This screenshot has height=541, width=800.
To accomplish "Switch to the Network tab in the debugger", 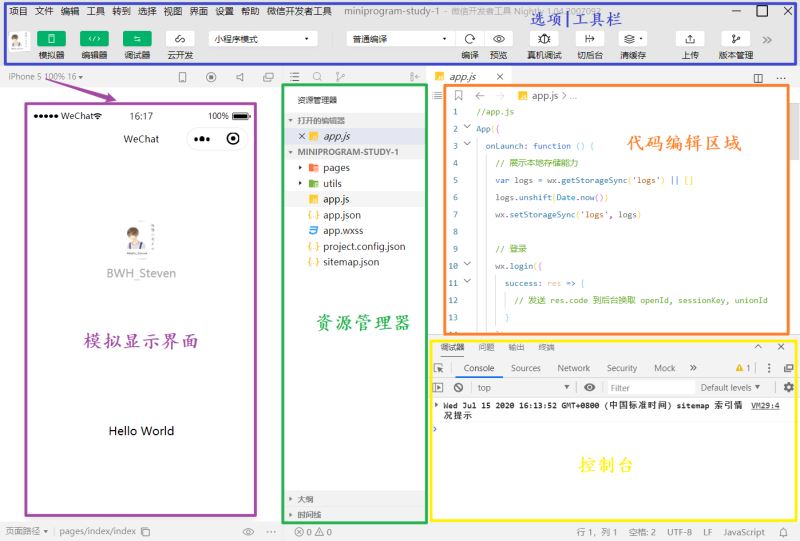I will pos(573,368).
